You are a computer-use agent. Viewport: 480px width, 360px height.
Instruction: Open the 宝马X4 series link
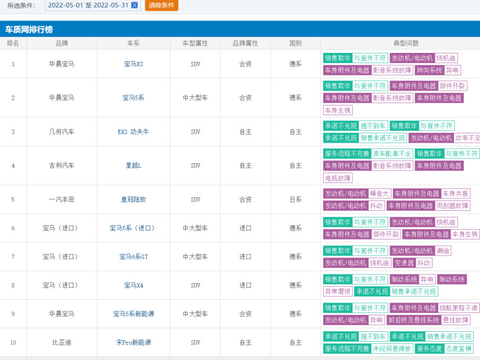point(133,285)
